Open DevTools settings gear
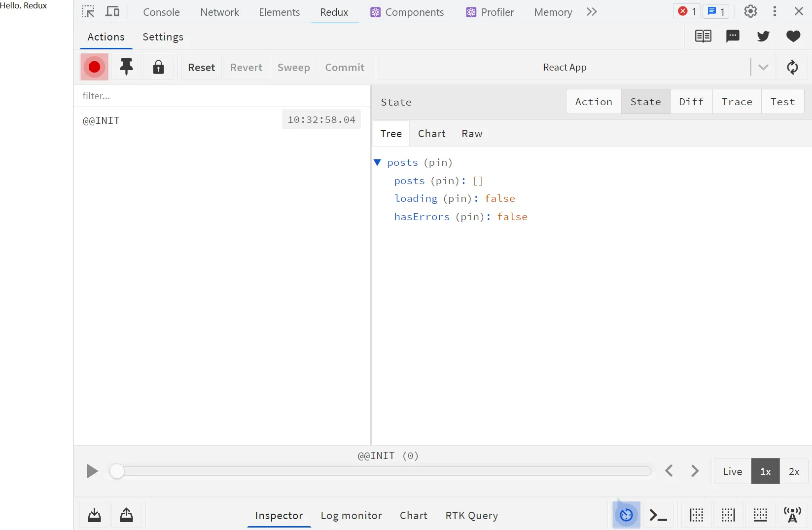This screenshot has height=530, width=812. pyautogui.click(x=750, y=11)
